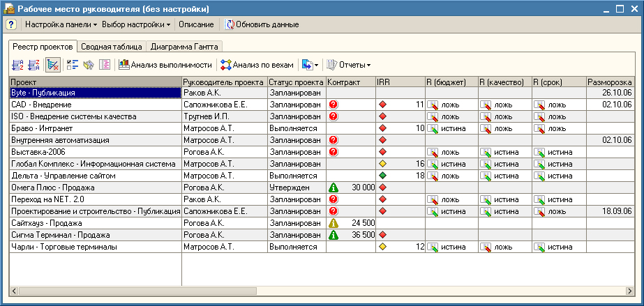This screenshot has height=306, width=644.
Task: Click R (качество) flag in Чарли row
Action: tap(486, 247)
